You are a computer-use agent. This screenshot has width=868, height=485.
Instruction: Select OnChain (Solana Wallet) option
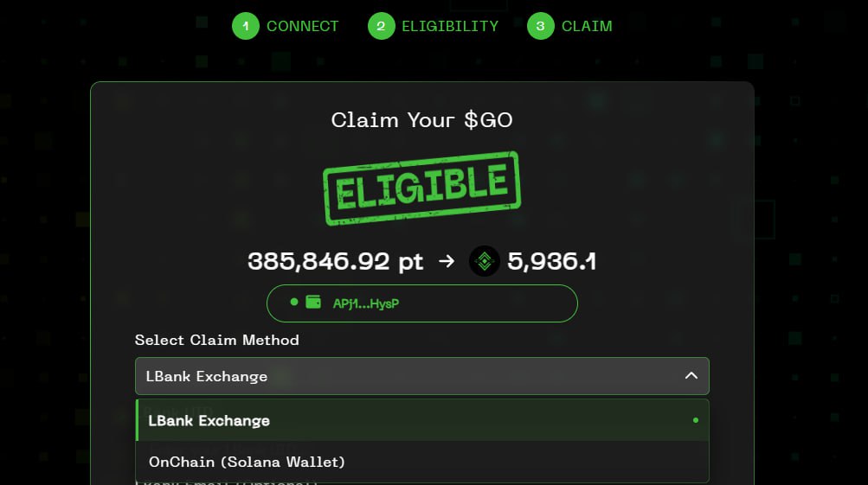pos(422,462)
